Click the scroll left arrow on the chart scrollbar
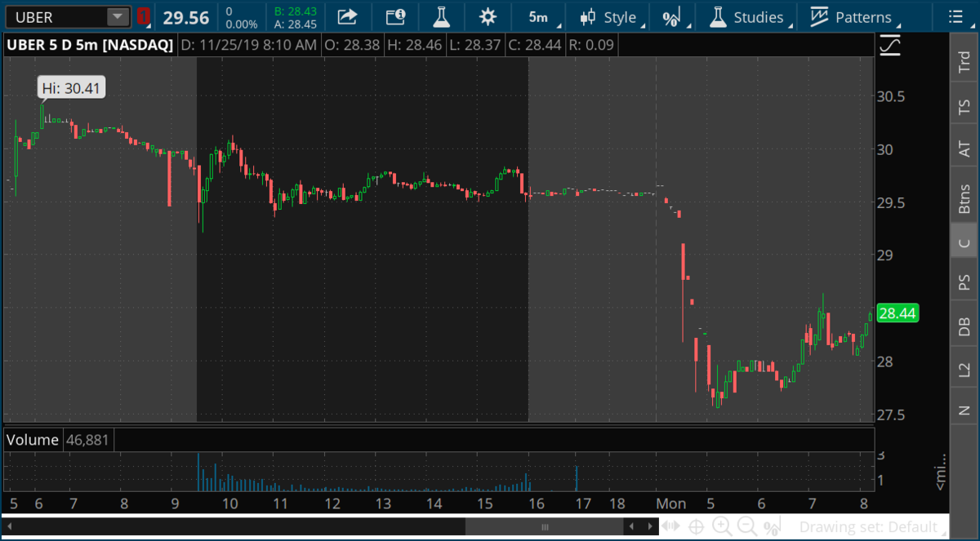 [632, 526]
